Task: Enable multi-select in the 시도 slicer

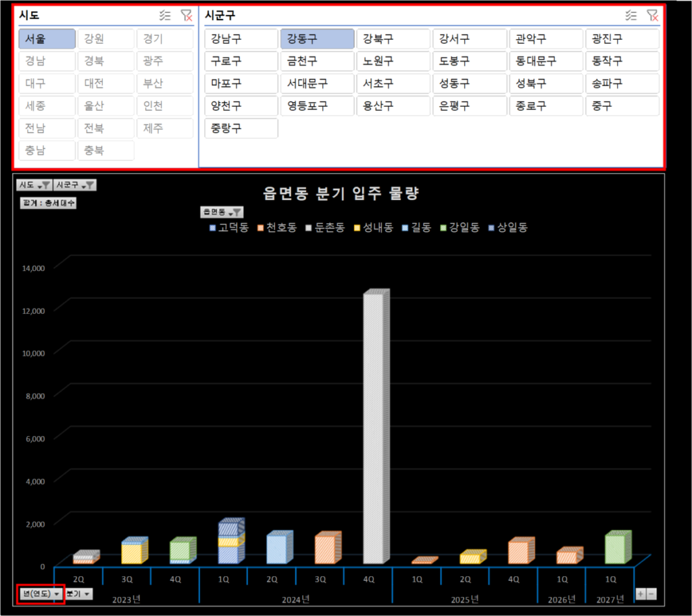Action: [165, 15]
